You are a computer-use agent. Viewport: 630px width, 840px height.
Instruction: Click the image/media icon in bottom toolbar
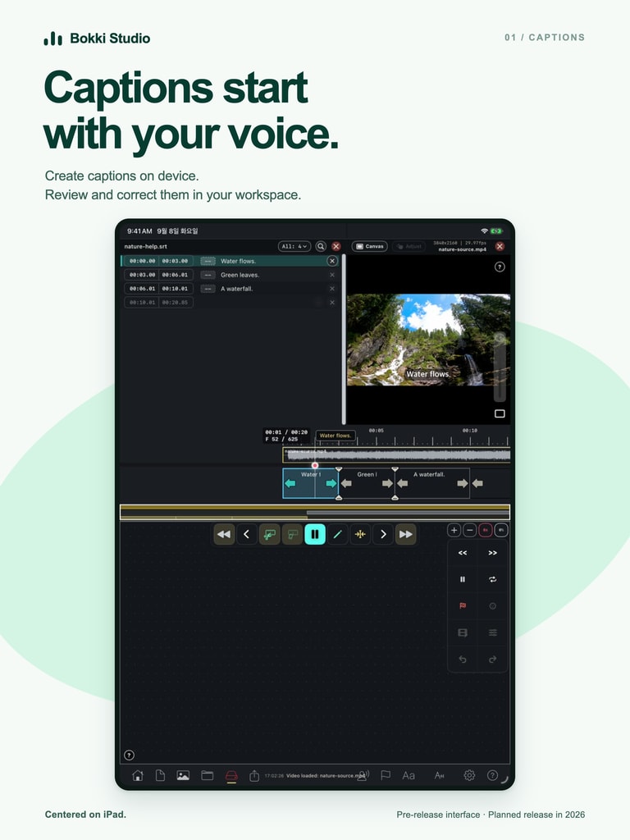(183, 775)
